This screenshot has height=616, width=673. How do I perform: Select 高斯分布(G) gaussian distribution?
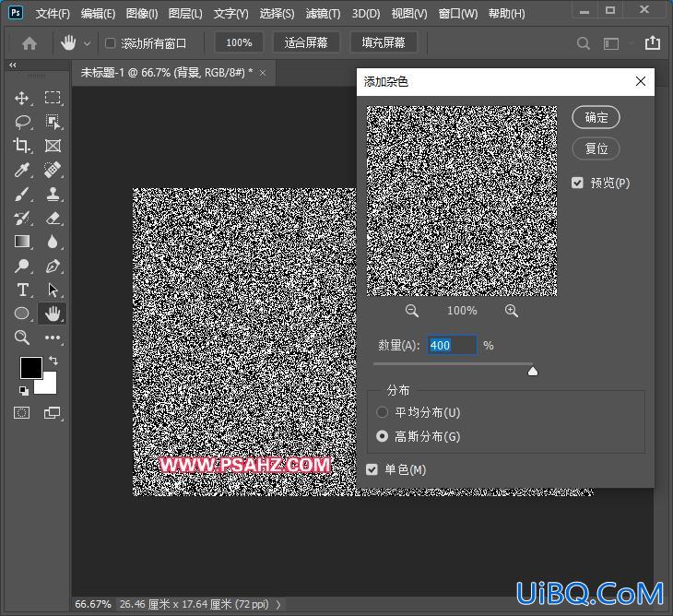(382, 436)
